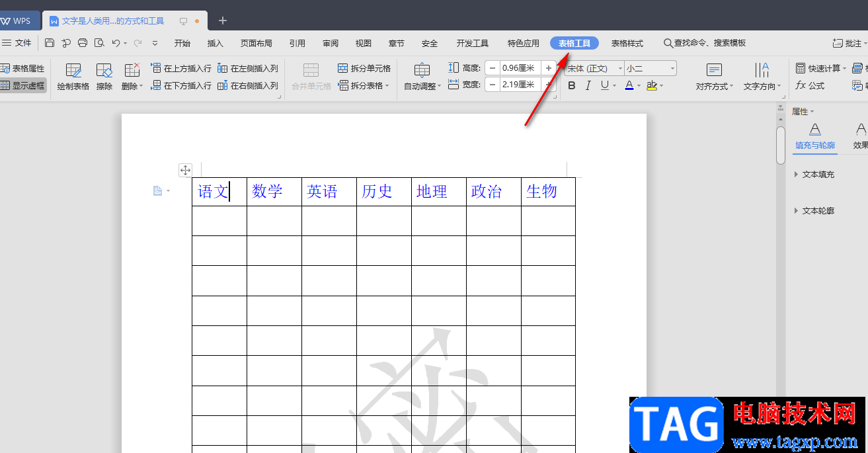Open Table Properties (表格属性)

click(x=22, y=68)
